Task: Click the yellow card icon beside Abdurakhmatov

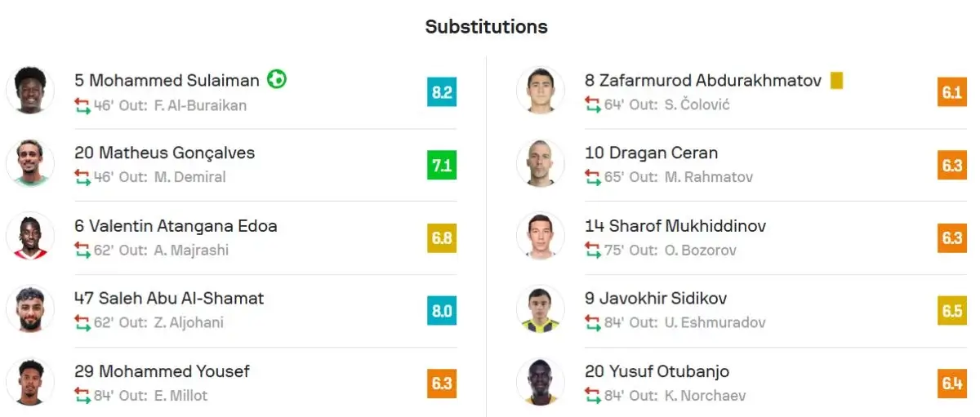Action: click(836, 81)
